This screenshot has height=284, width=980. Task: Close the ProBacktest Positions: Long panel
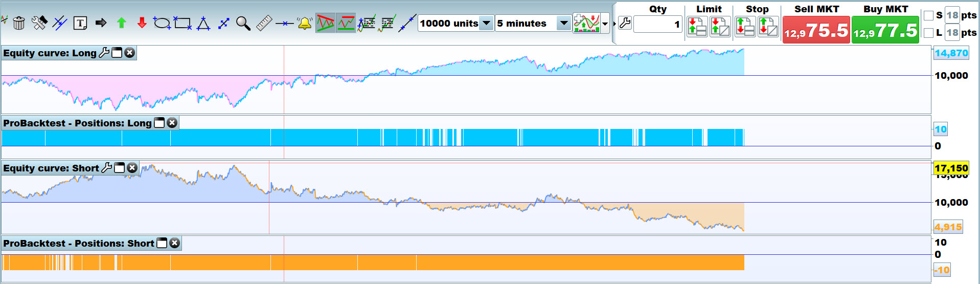[172, 123]
